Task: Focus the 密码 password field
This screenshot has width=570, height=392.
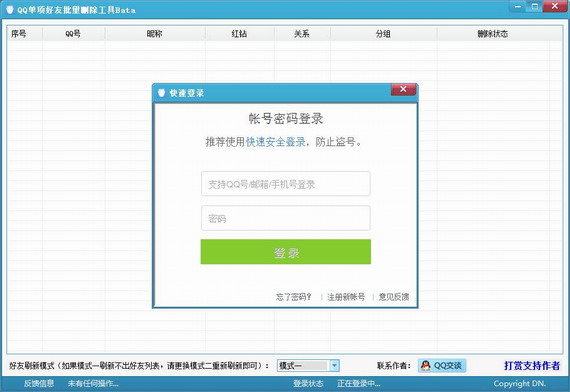Action: click(286, 218)
